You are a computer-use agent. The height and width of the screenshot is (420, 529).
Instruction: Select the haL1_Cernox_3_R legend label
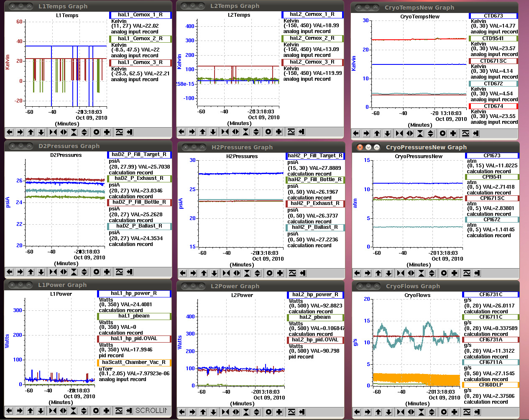pos(141,62)
